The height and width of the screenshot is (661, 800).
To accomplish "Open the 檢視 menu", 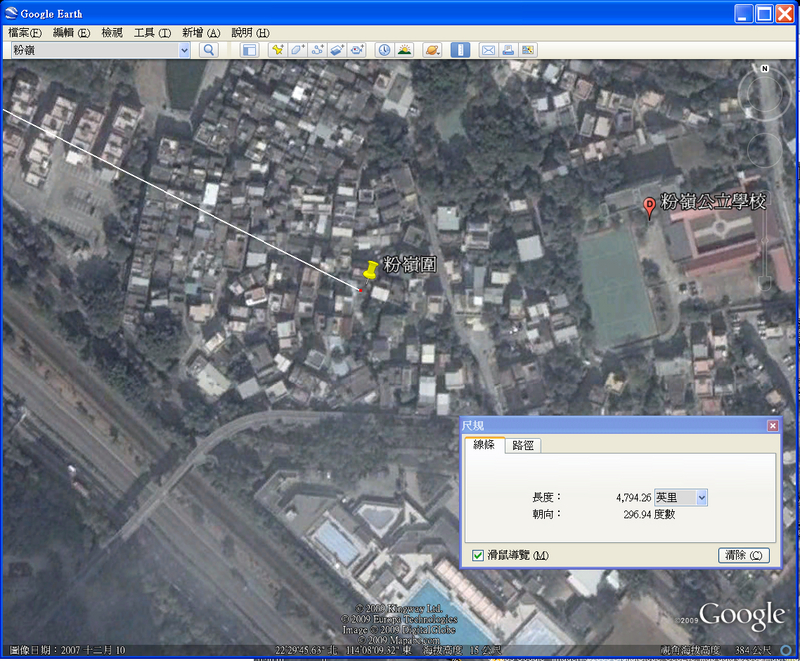I will point(112,33).
